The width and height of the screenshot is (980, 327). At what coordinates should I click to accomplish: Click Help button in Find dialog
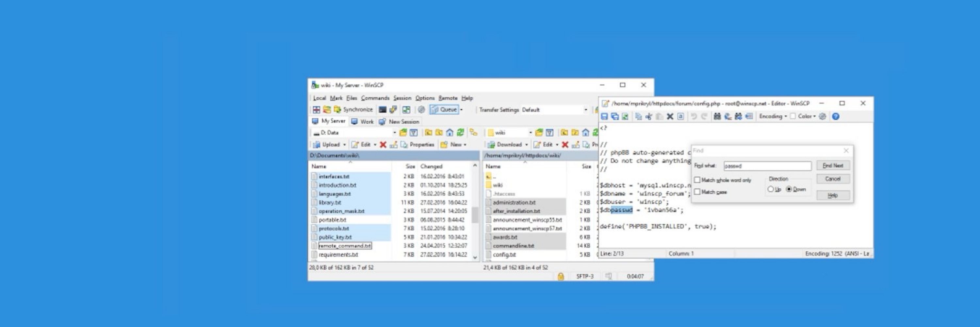click(833, 195)
